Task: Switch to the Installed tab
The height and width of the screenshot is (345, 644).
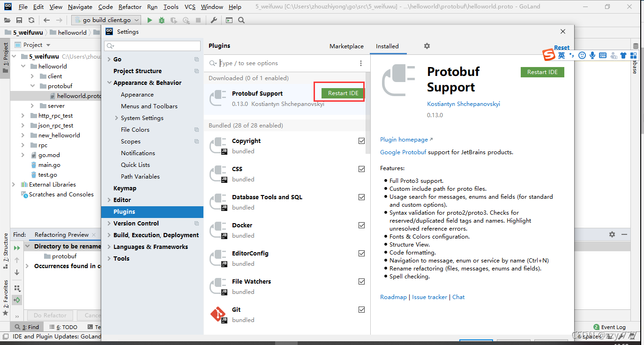Action: 387,46
